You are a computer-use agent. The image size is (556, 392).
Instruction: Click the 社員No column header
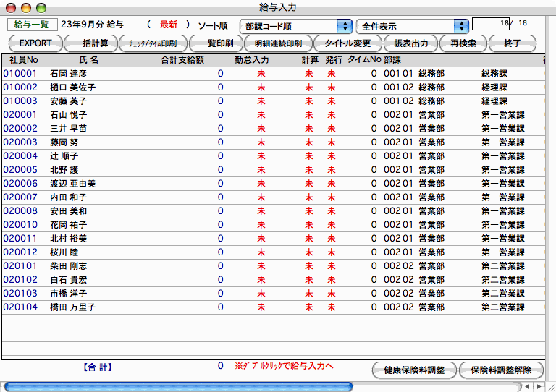point(24,59)
